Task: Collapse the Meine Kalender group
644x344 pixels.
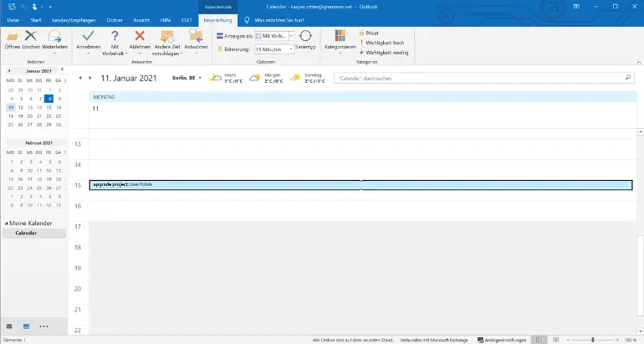Action: (x=6, y=223)
